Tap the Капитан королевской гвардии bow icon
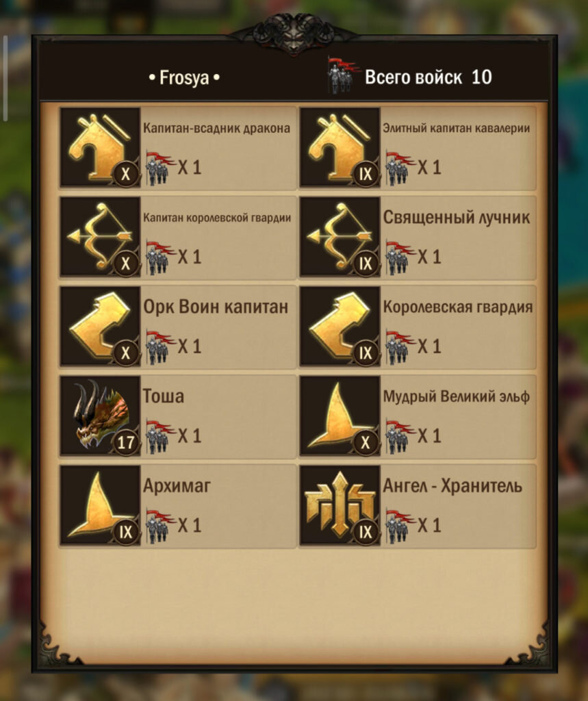588x701 pixels. point(100,236)
